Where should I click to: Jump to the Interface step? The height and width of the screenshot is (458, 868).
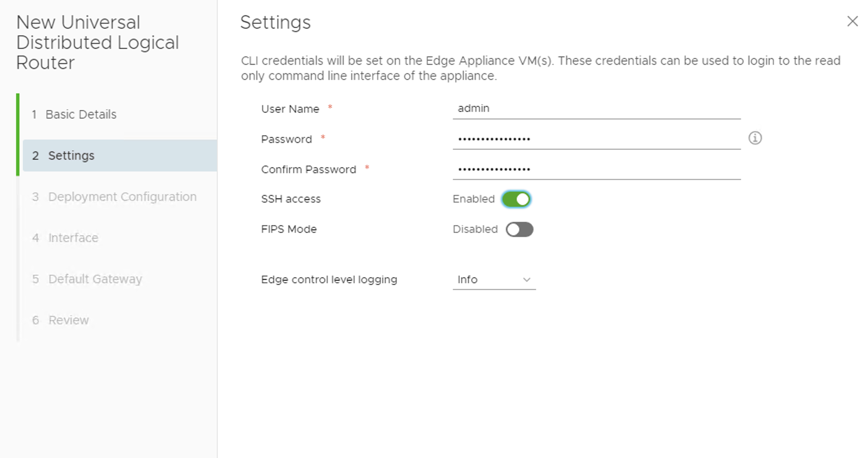click(73, 238)
